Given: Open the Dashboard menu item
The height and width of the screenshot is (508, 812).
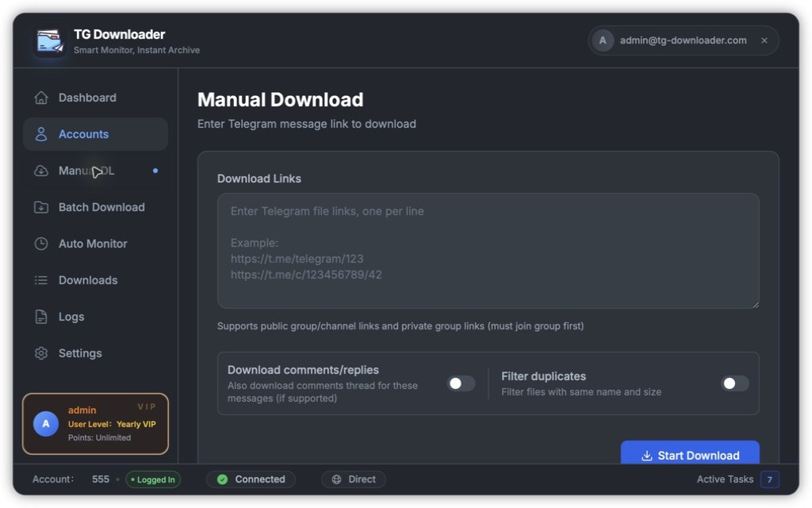Looking at the screenshot, I should [x=95, y=98].
